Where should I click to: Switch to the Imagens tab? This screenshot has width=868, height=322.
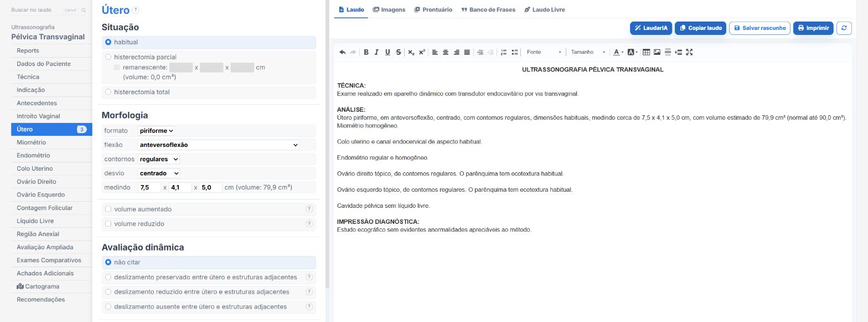click(x=389, y=9)
